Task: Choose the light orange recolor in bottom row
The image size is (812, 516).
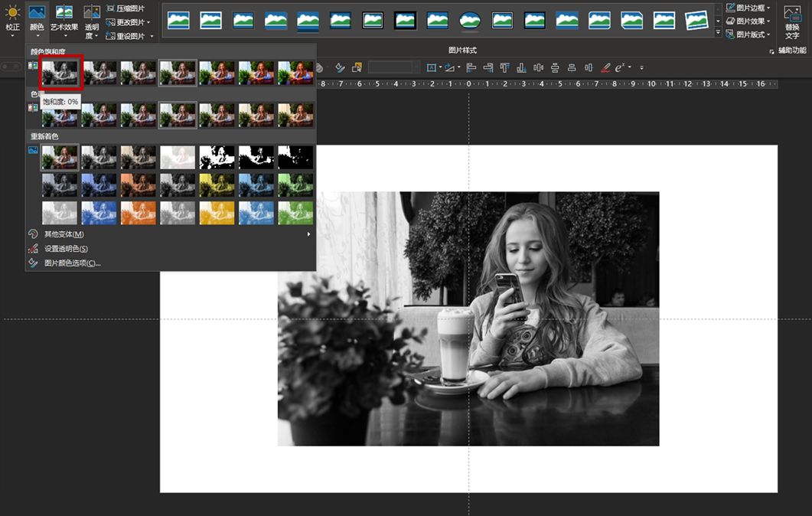Action: point(139,213)
